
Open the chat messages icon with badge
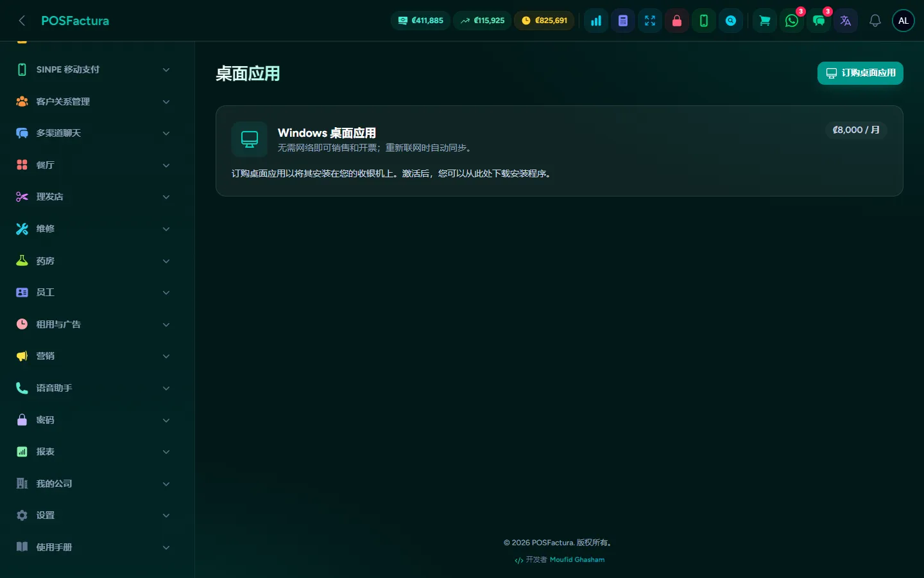(x=819, y=21)
